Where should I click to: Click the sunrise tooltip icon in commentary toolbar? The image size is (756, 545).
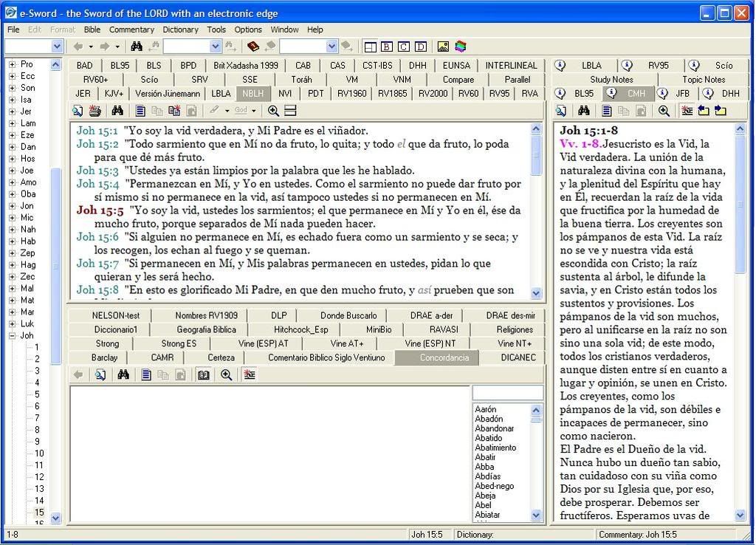point(687,111)
